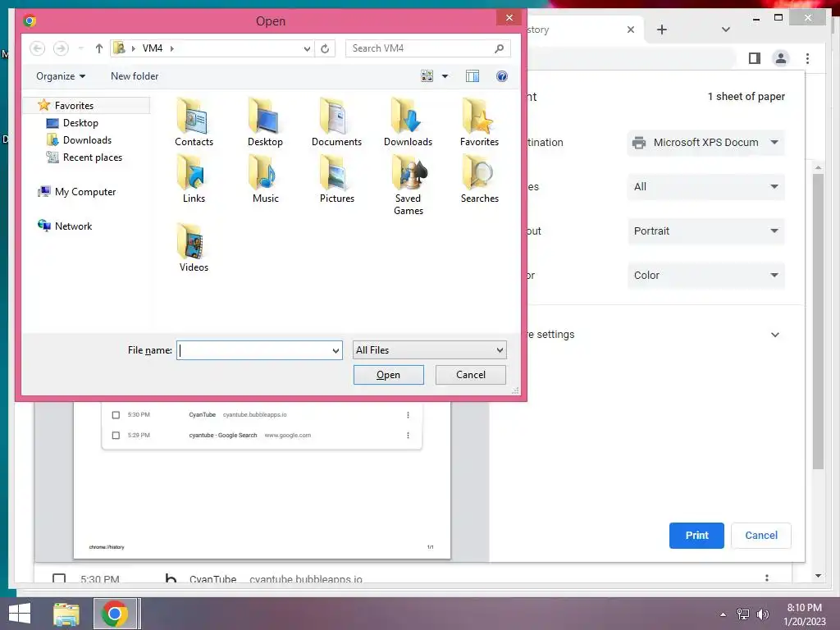This screenshot has height=630, width=840.
Task: Check the 5:30 PM CyanTube preview checkbox
Action: click(116, 414)
